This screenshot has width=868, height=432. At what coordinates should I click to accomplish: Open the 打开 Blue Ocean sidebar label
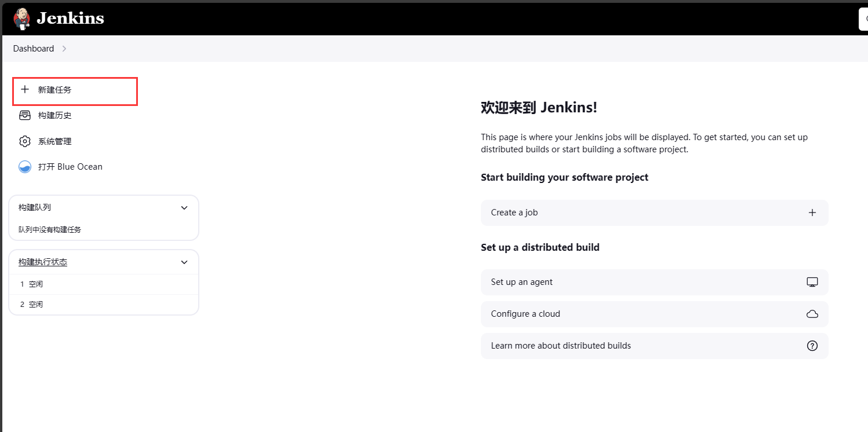70,167
